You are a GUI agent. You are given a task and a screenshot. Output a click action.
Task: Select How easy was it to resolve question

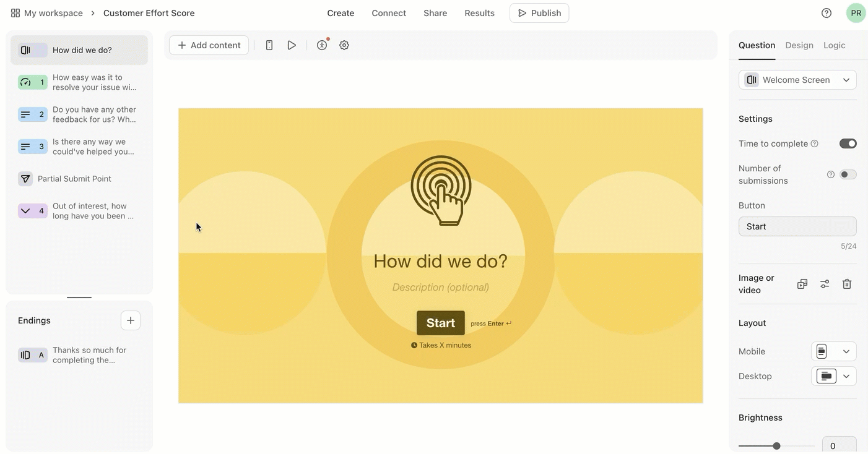tap(79, 82)
